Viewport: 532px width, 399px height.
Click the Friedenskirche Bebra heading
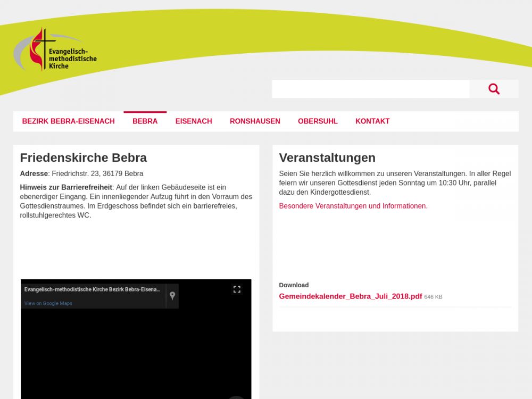[84, 158]
